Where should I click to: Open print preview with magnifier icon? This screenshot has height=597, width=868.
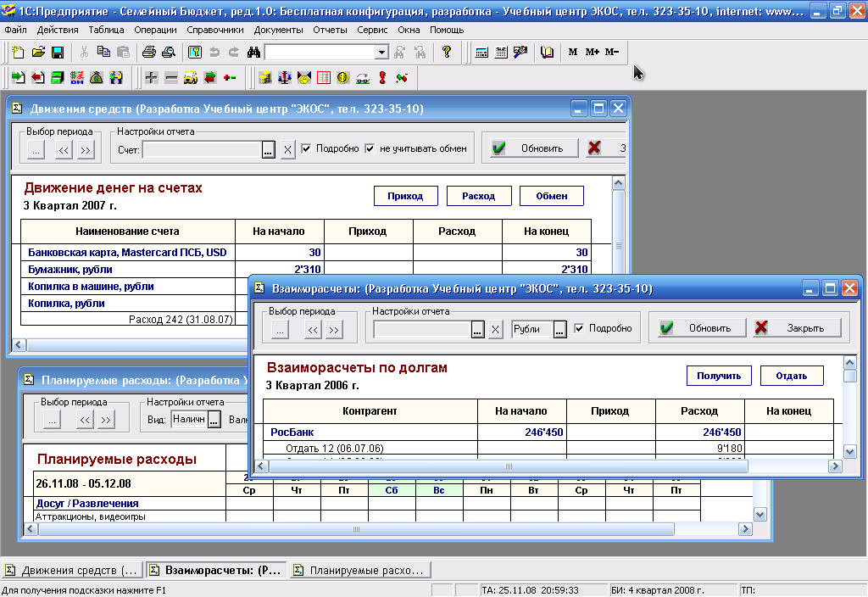[x=169, y=52]
